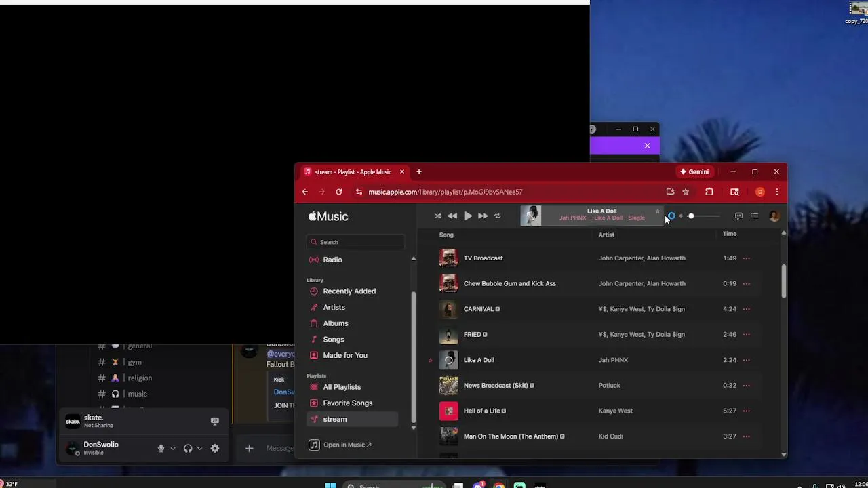Adjust the Apple Music volume slider
This screenshot has width=868, height=488.
pyautogui.click(x=704, y=216)
